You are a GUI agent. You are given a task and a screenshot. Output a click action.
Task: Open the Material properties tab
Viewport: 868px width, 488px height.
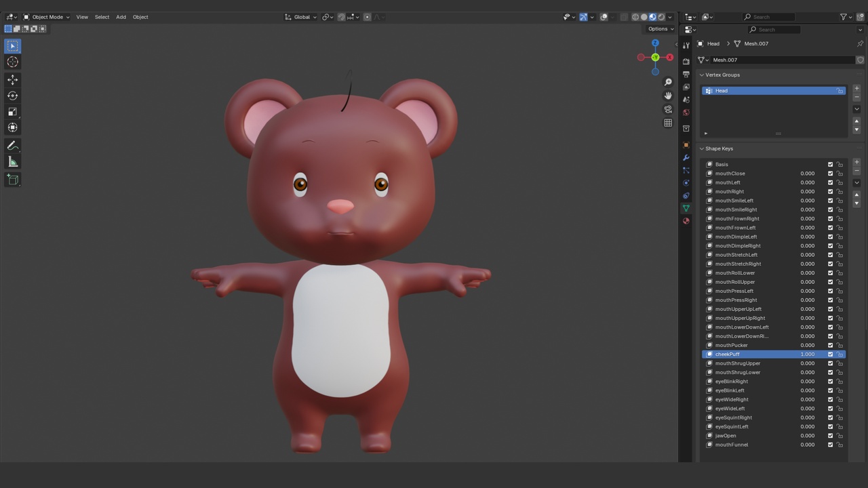pyautogui.click(x=686, y=221)
